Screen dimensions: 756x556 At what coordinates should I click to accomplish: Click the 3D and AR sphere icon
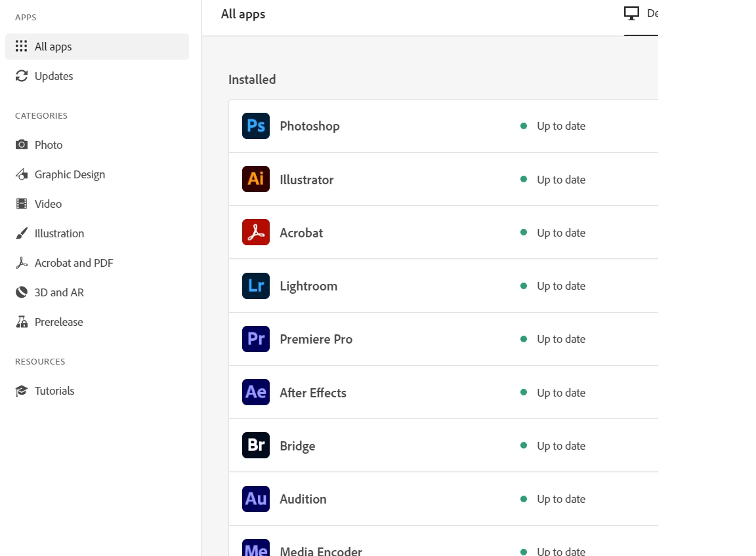(x=21, y=292)
